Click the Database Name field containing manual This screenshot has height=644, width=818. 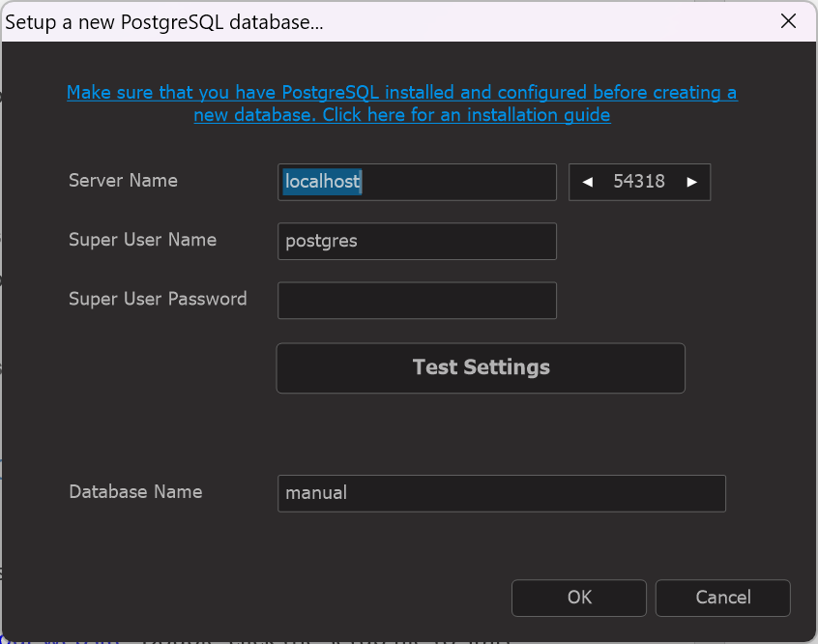point(501,493)
